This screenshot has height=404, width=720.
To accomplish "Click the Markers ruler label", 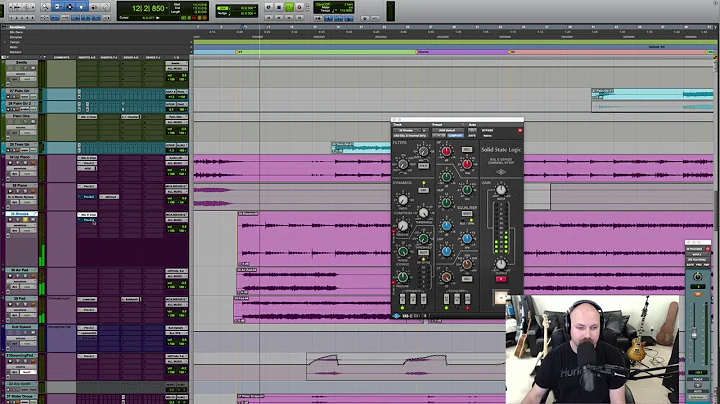I will [x=15, y=52].
